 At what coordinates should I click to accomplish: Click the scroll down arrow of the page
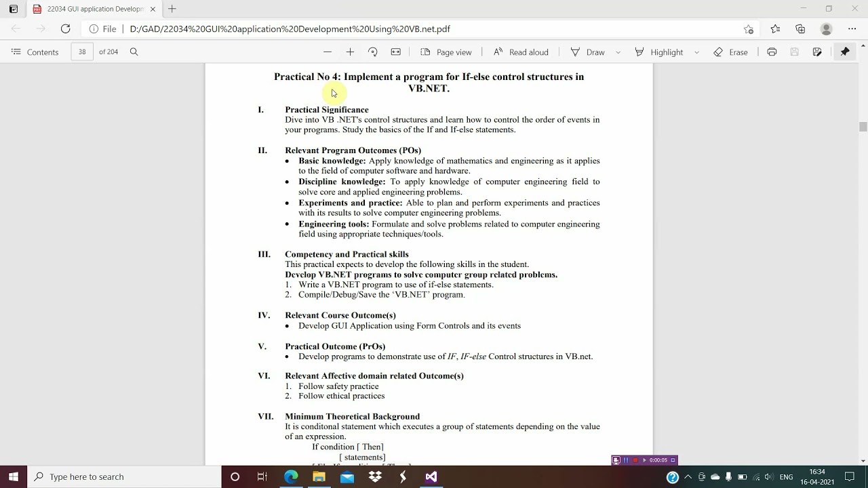[863, 461]
